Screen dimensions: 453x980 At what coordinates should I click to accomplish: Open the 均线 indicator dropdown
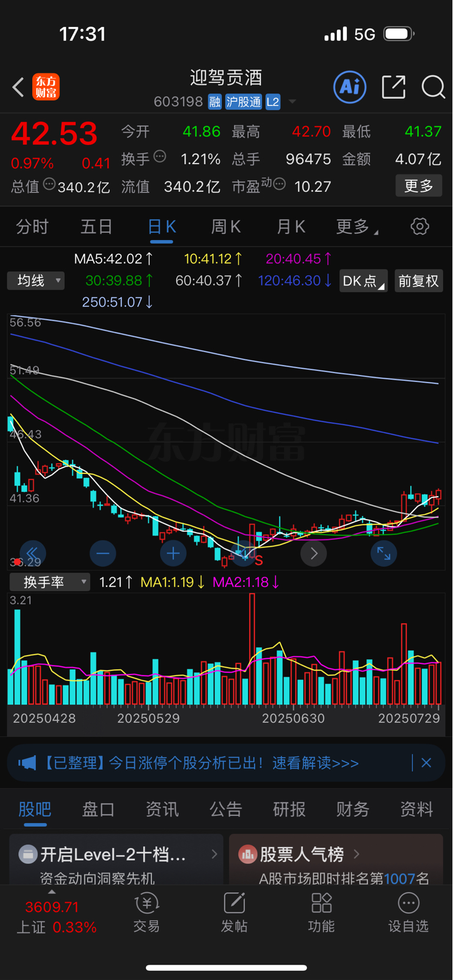[36, 281]
